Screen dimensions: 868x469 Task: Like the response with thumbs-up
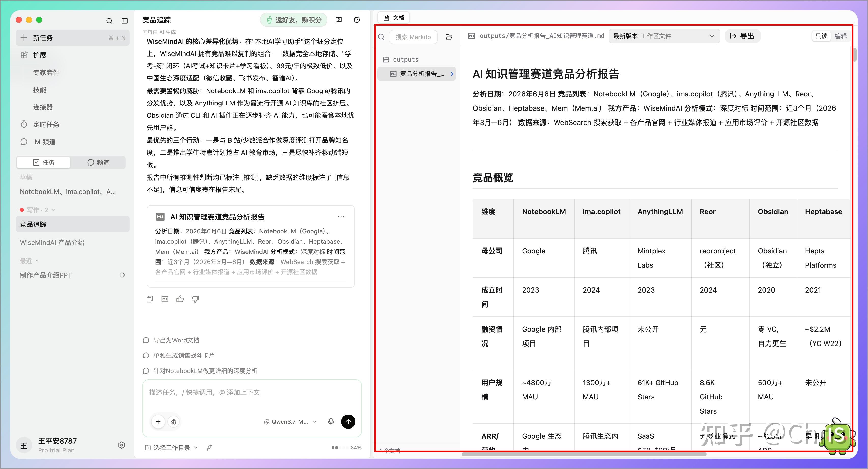point(180,299)
